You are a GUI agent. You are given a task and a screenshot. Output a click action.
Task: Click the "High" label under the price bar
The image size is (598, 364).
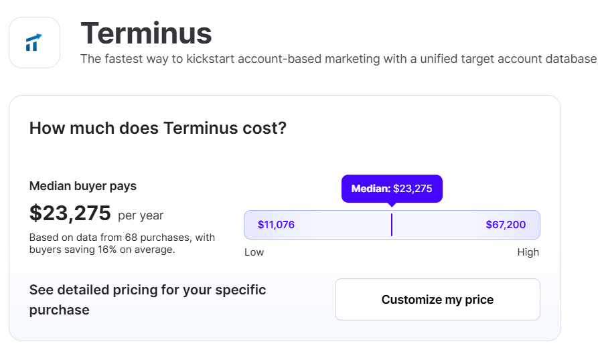click(528, 252)
